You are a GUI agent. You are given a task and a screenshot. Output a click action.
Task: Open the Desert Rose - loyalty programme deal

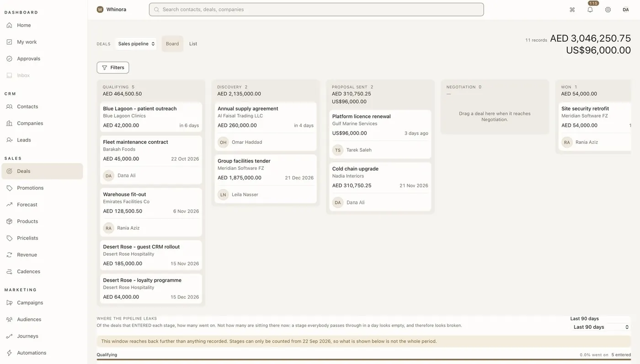[x=151, y=289]
